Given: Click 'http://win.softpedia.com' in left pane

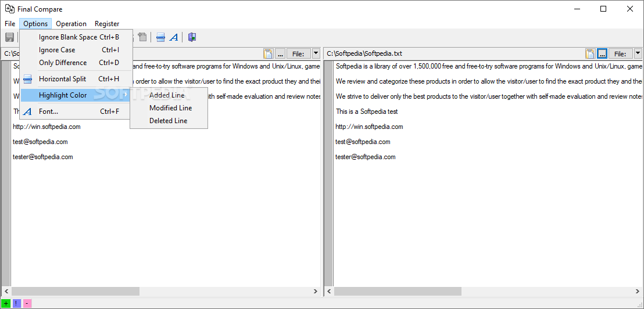Looking at the screenshot, I should (47, 127).
